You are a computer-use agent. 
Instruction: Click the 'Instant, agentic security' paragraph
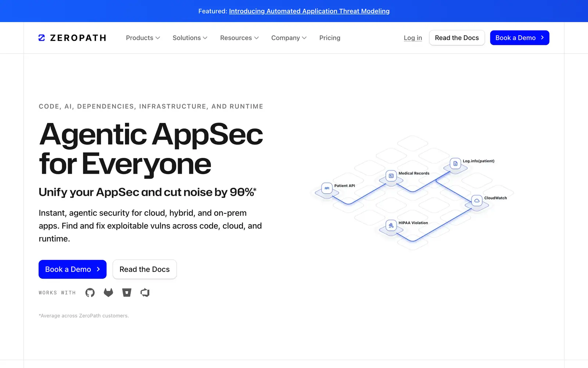tap(150, 226)
